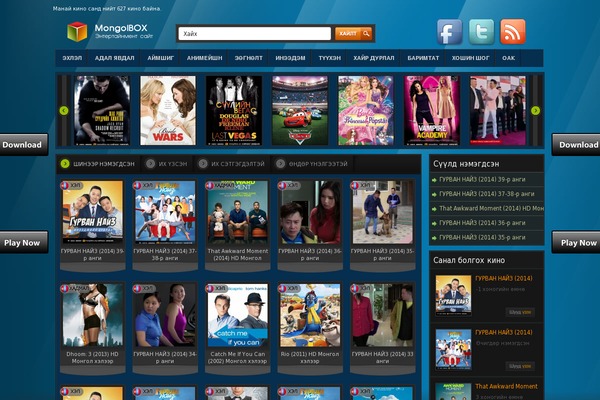
Task: Click ГУРВАН НАЙЗ 35-р анги sidebar link
Action: point(482,237)
